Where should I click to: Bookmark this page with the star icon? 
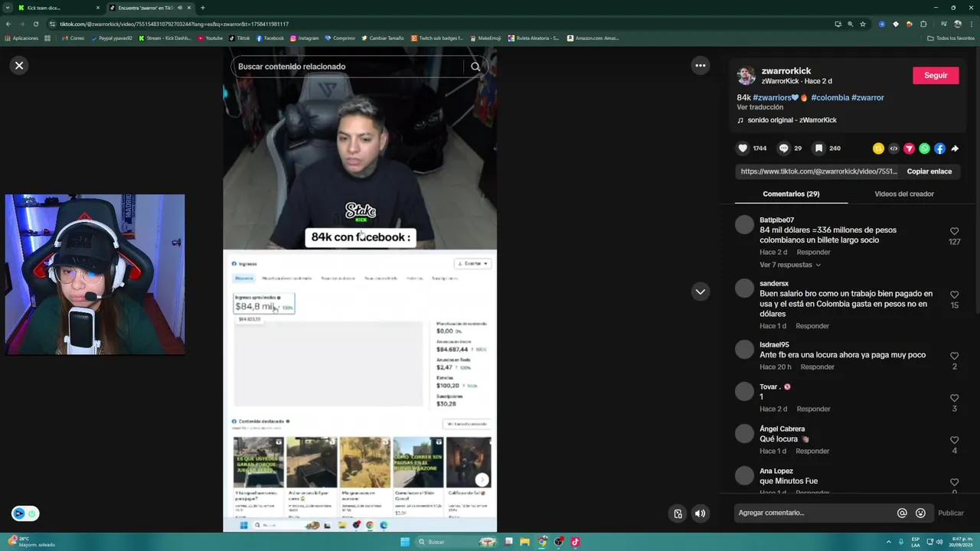click(x=863, y=24)
